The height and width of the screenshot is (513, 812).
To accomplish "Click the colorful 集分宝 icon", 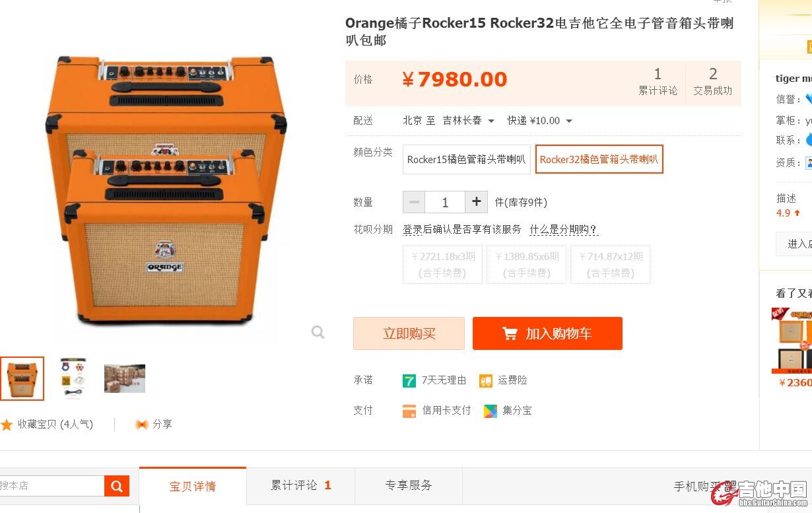I will 490,411.
